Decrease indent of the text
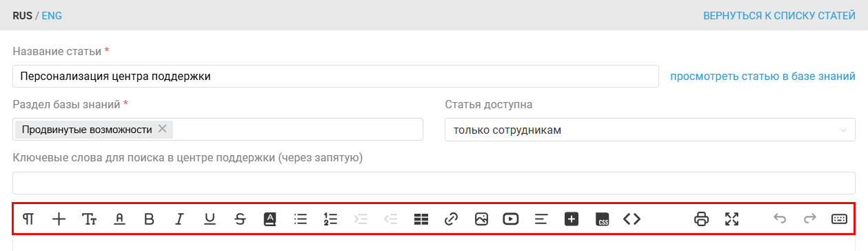This screenshot has width=868, height=251. (391, 219)
